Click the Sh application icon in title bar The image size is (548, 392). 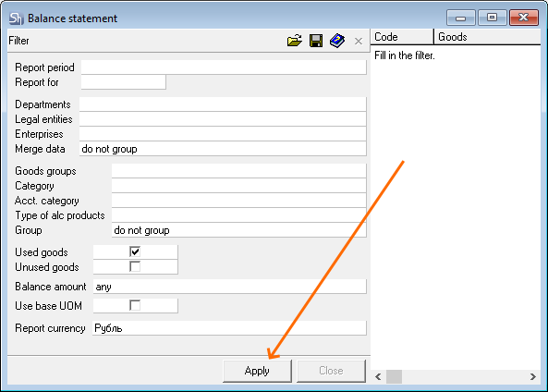(x=16, y=18)
